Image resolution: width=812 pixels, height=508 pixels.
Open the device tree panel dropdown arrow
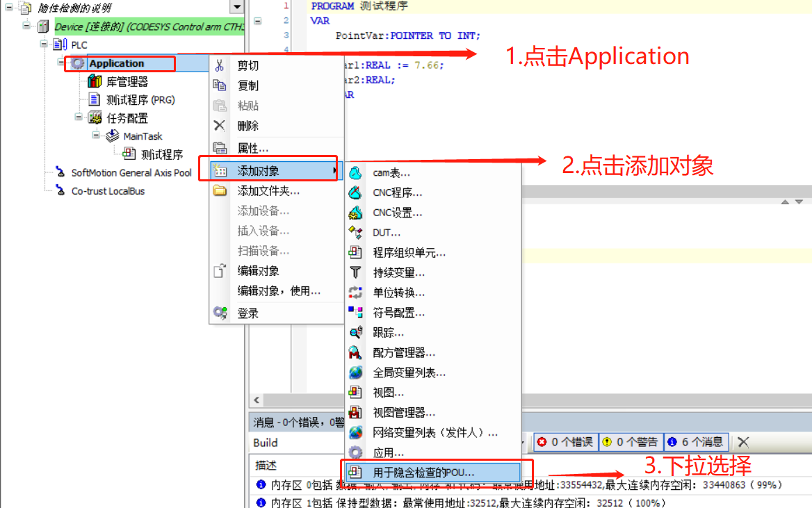(236, 7)
